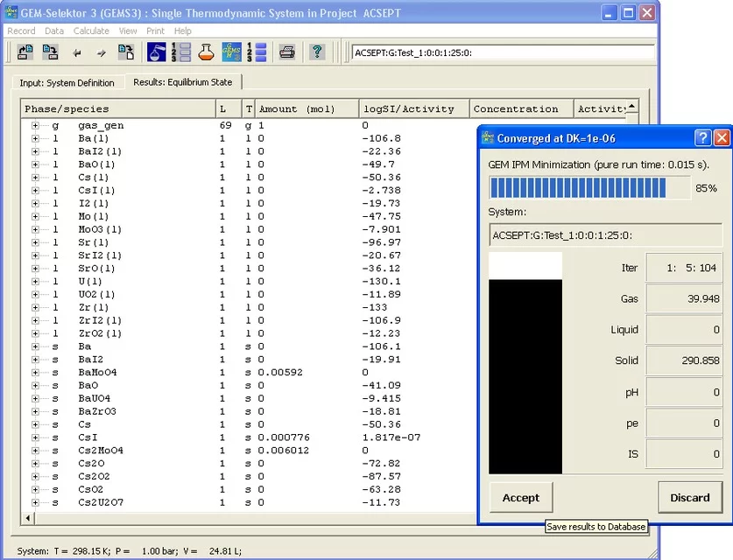Expand the ZrO2(l) phase row
The height and width of the screenshot is (560, 733).
35,333
